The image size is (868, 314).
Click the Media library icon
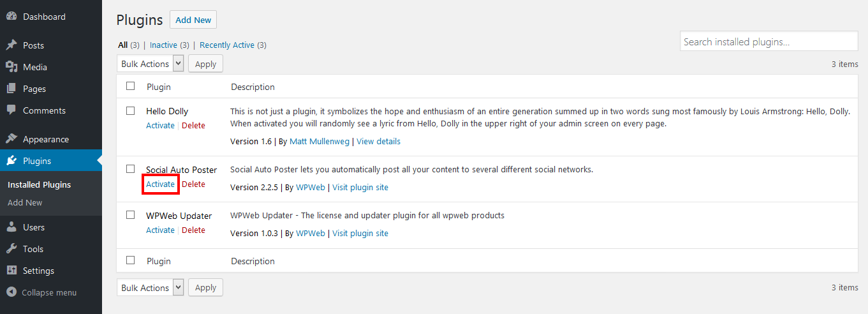coord(11,67)
